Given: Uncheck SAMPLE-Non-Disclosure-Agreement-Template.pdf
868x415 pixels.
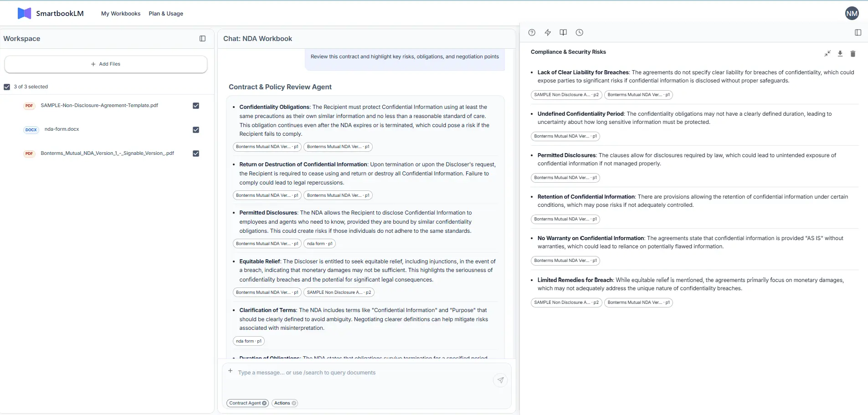Looking at the screenshot, I should click(196, 106).
